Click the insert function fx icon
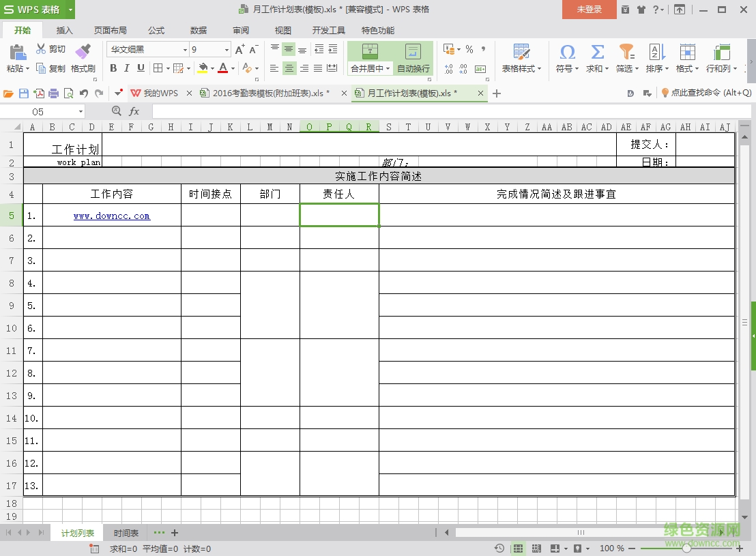756x556 pixels. (x=134, y=111)
